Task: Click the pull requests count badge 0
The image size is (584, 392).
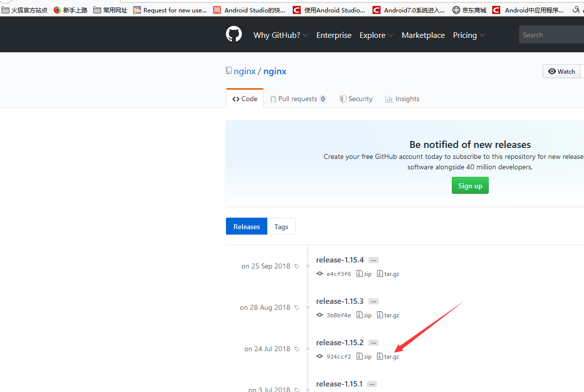Action: click(323, 99)
